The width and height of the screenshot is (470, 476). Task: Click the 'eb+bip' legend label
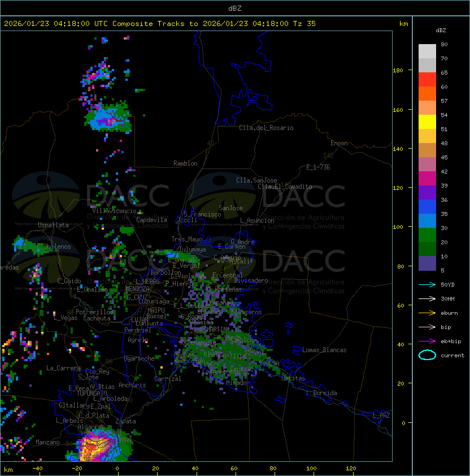click(x=451, y=341)
